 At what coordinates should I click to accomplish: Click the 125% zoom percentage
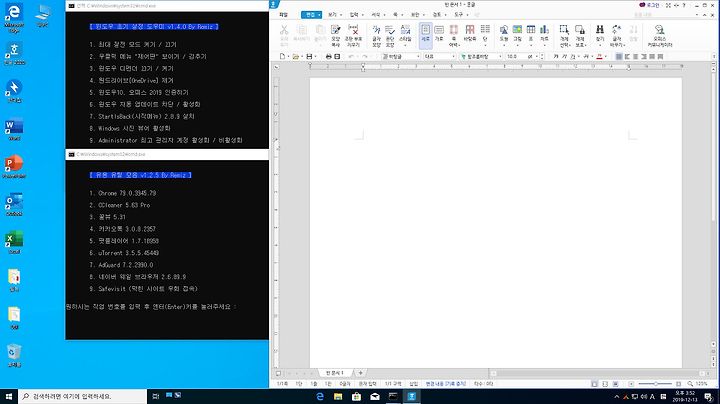tap(701, 384)
